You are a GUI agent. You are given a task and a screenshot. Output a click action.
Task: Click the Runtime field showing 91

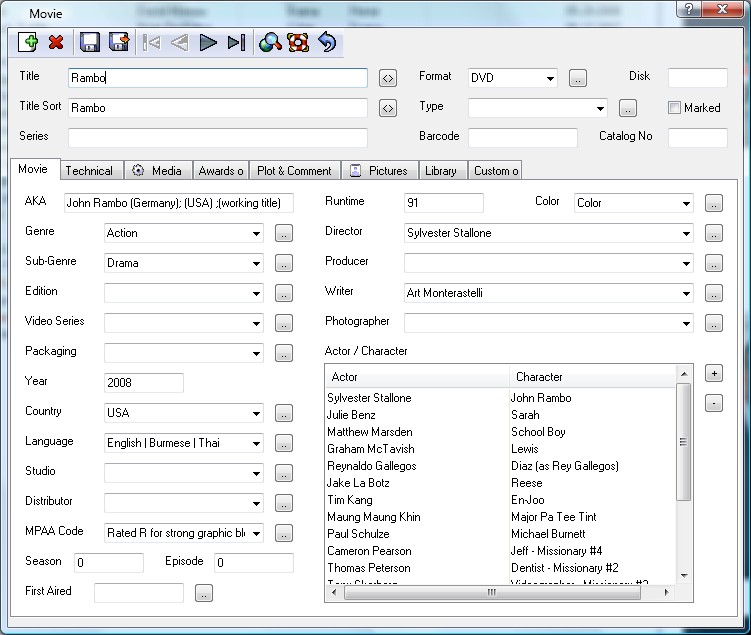coord(444,203)
